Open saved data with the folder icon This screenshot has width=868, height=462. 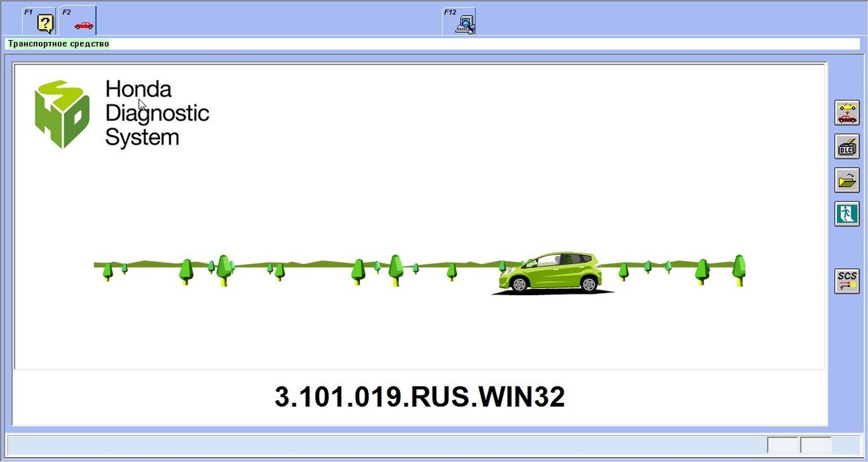tap(847, 180)
